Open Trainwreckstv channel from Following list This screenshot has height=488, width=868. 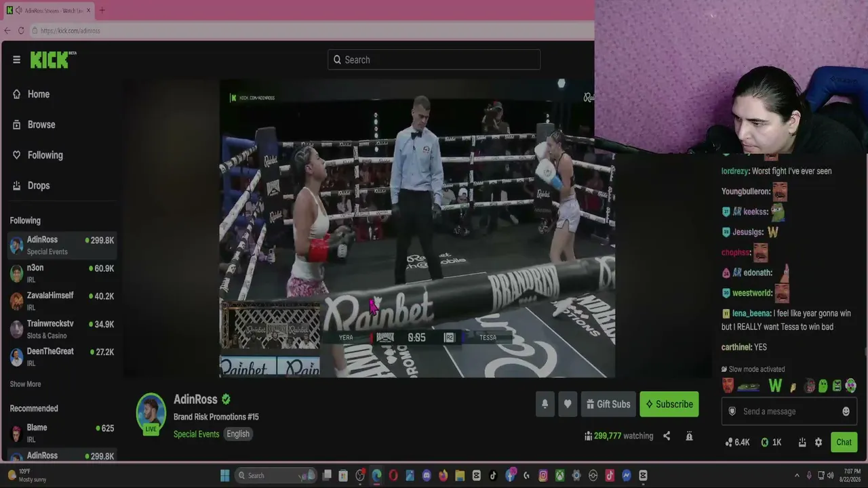(62, 329)
